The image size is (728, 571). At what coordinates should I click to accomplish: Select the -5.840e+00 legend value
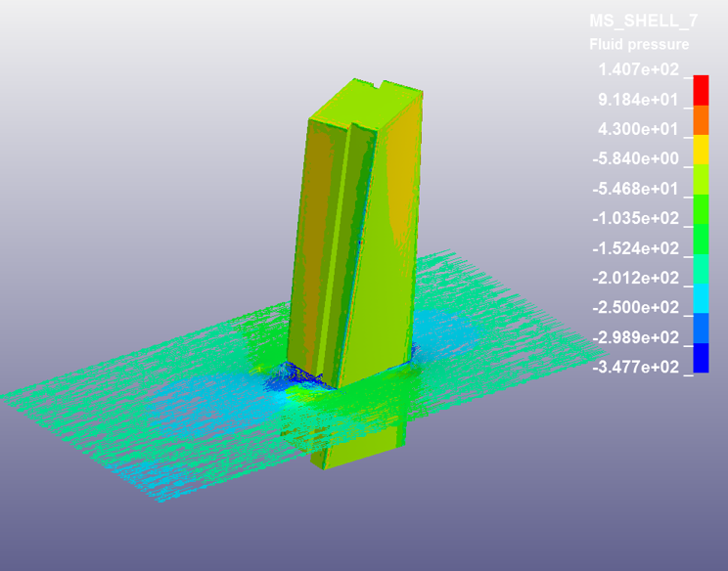636,159
